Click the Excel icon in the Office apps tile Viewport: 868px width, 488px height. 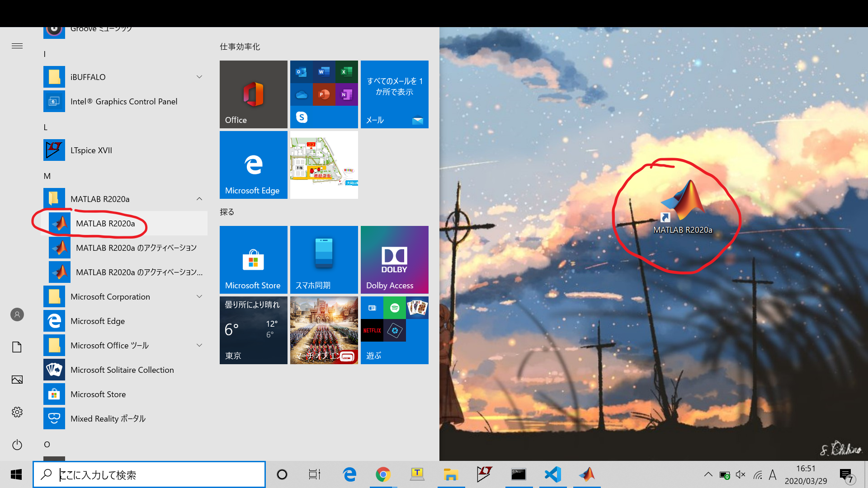pos(347,72)
